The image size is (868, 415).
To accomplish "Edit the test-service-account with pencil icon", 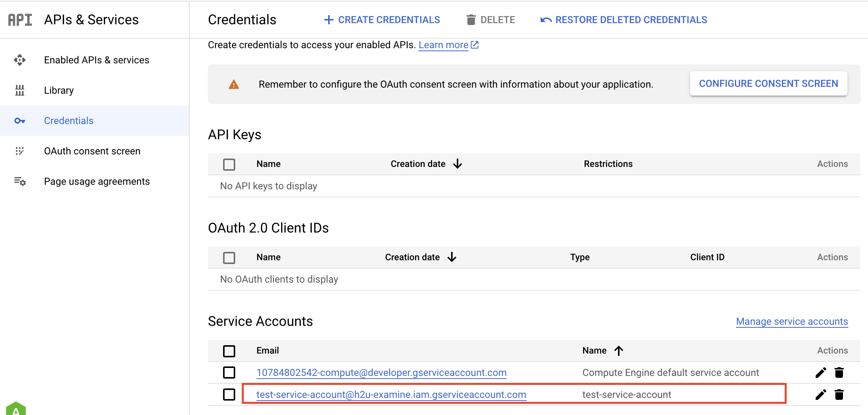I will coord(821,395).
